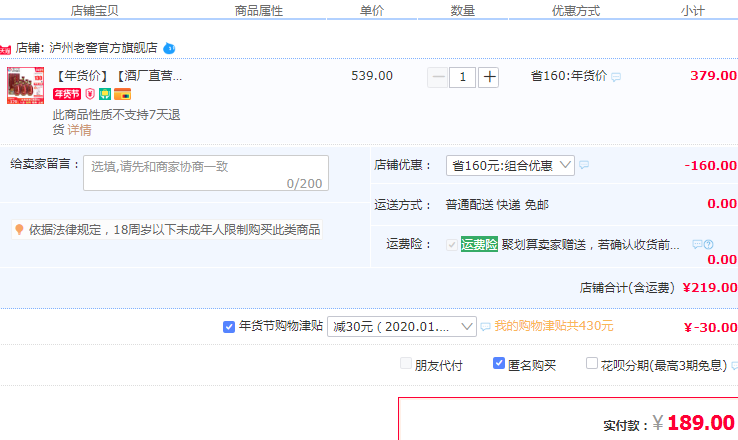Enable 朋友代付 checkbox
This screenshot has width=738, height=440.
[406, 363]
